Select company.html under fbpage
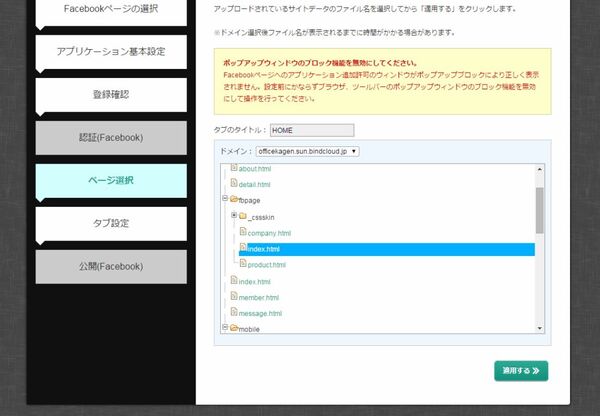The height and width of the screenshot is (416, 600). [269, 233]
